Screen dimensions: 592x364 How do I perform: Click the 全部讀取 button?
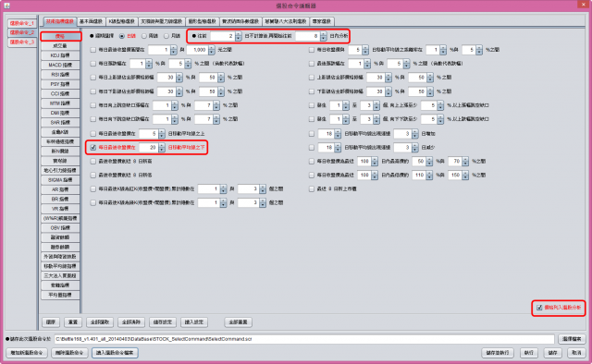click(x=100, y=322)
